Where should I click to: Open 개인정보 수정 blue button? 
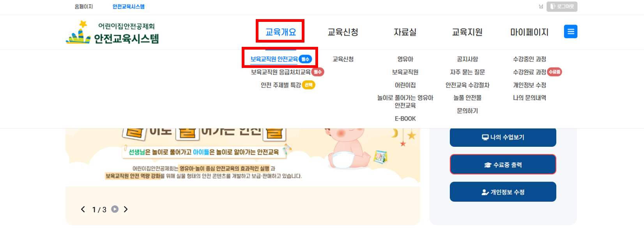(503, 192)
